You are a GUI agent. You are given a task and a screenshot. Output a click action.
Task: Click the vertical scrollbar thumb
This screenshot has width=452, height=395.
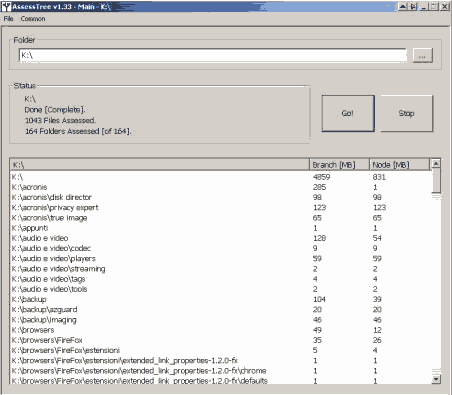436,180
